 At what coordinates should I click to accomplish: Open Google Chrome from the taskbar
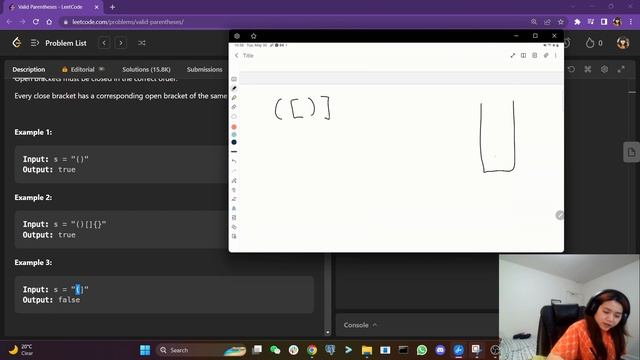tap(312, 350)
